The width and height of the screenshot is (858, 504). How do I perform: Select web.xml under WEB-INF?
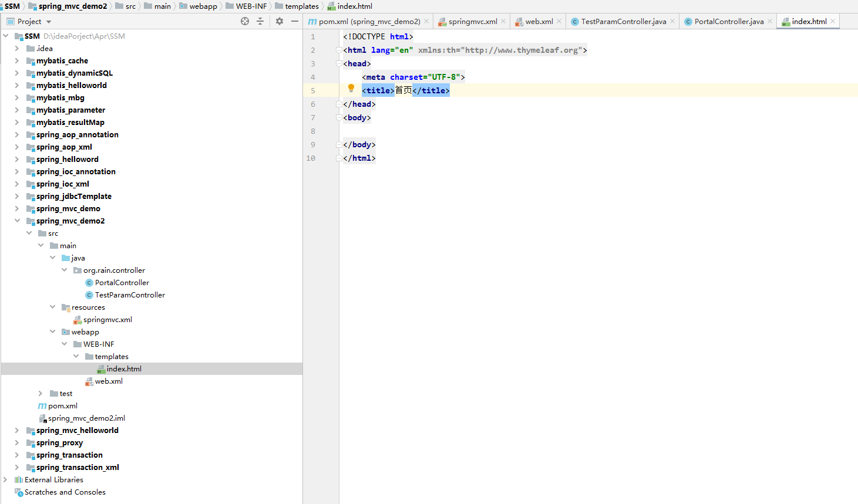coord(109,381)
